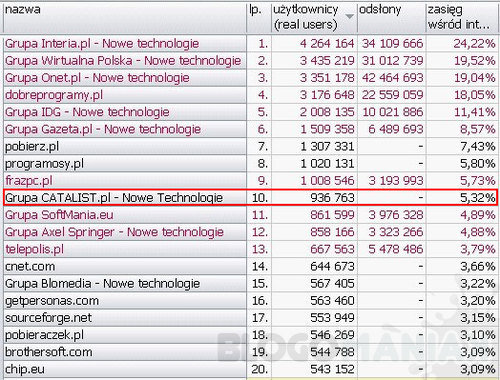Click users value 1 307 331

327,147
